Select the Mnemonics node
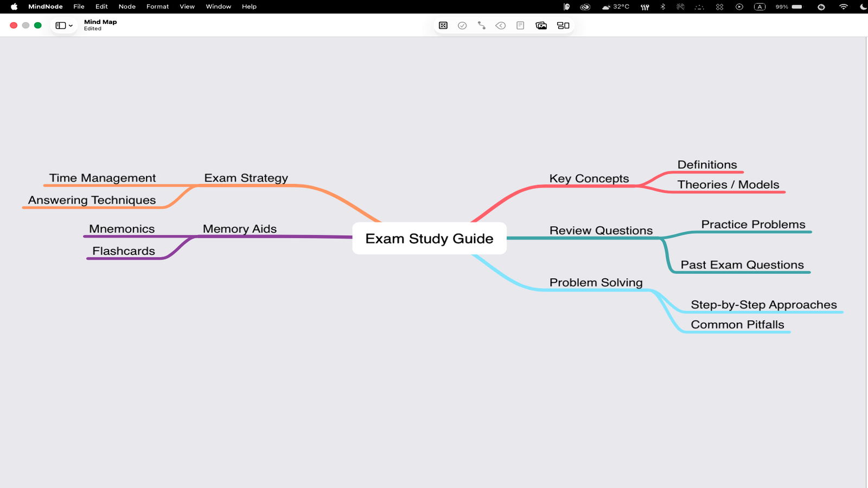The height and width of the screenshot is (488, 868). pos(122,229)
